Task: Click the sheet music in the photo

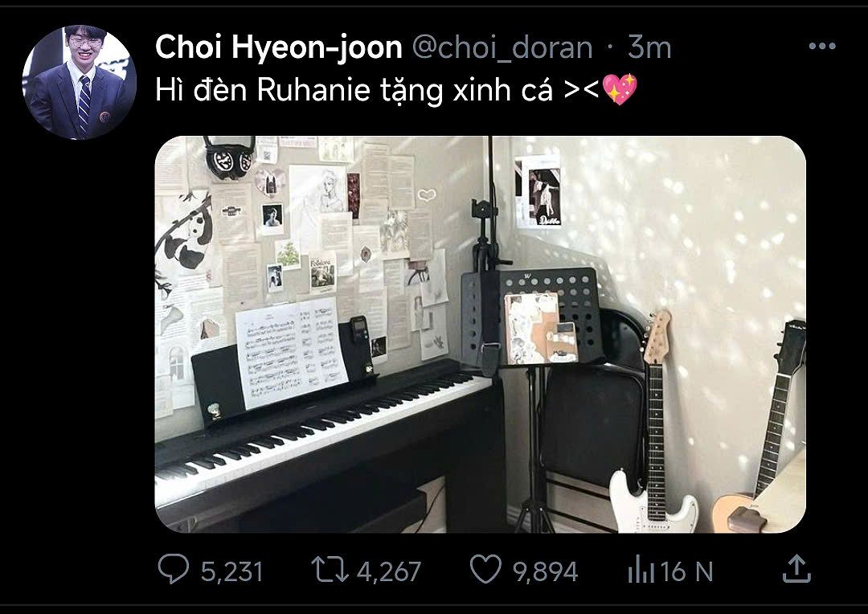Action: [x=292, y=352]
